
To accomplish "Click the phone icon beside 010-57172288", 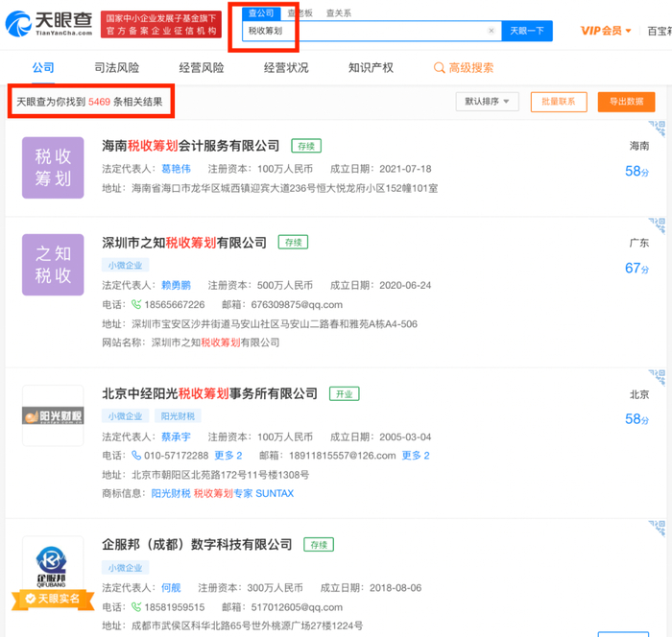I will coord(136,456).
